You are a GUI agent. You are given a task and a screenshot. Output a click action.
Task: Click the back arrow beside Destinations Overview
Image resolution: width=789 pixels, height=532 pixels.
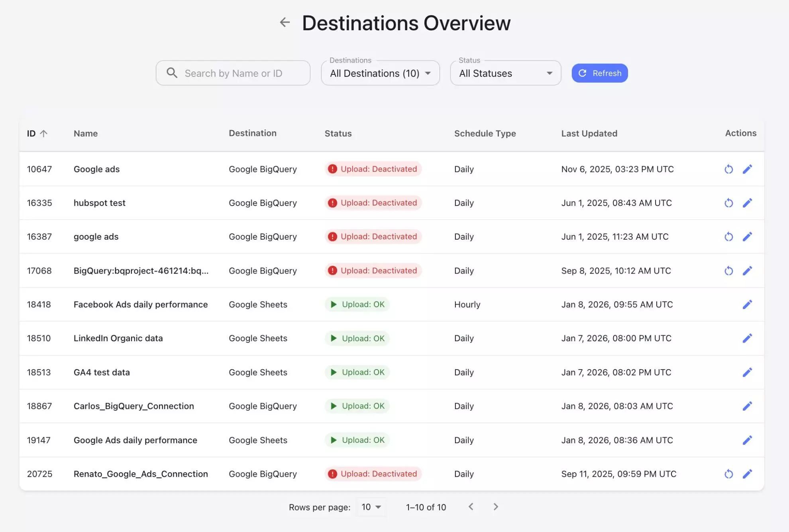coord(285,22)
